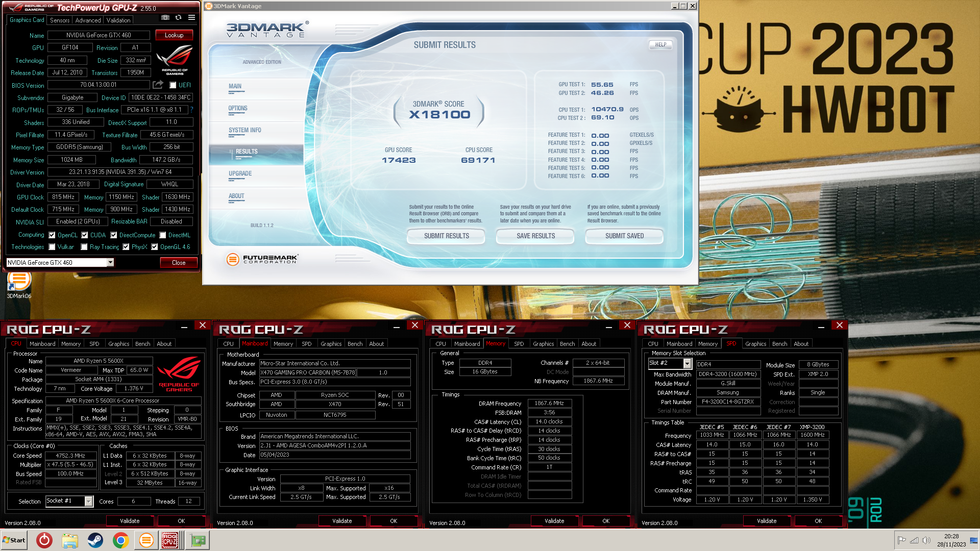Toggle UEFI checkbox in GPU-Z

(x=173, y=85)
